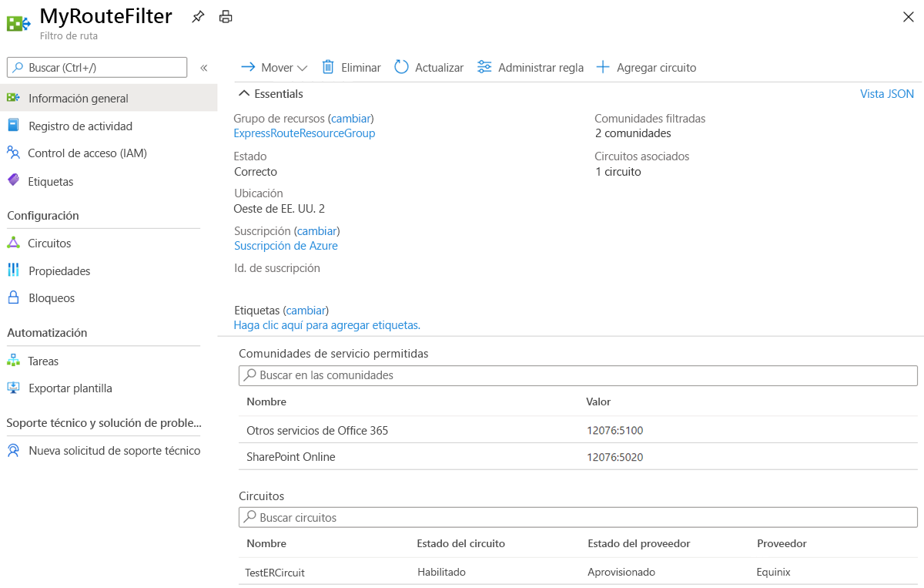Viewport: 924px width, 588px height.
Task: Click the communities Nombre column header
Action: (266, 402)
